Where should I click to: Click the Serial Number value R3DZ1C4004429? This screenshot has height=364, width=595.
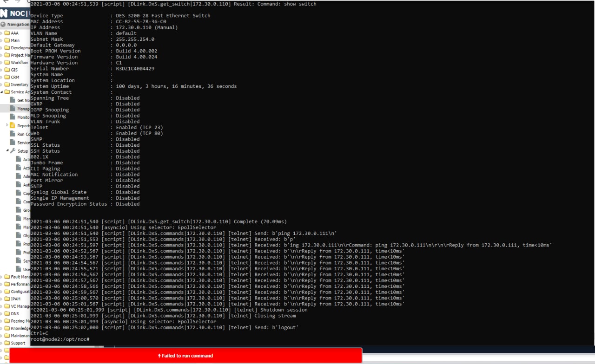pyautogui.click(x=135, y=69)
